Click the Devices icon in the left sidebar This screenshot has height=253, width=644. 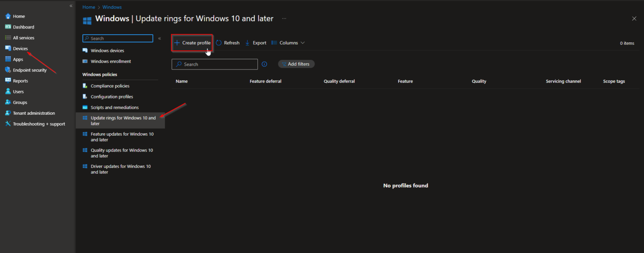tap(8, 49)
